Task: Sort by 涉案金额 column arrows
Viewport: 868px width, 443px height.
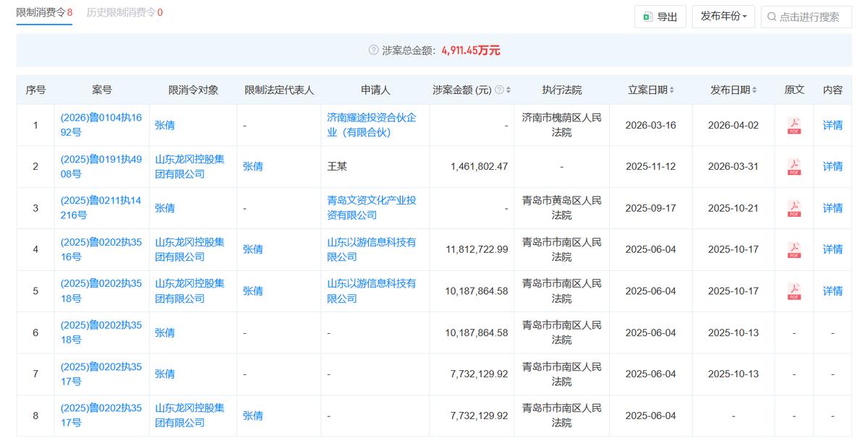Action: (x=509, y=90)
